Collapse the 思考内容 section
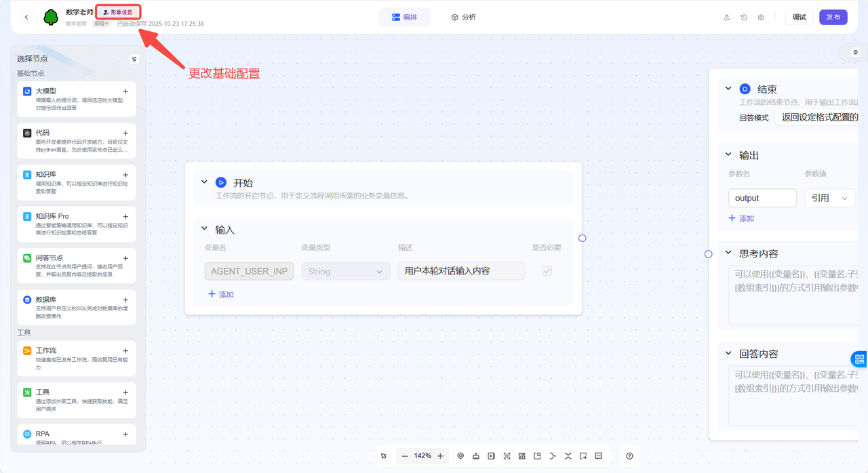The image size is (868, 473). click(x=728, y=253)
